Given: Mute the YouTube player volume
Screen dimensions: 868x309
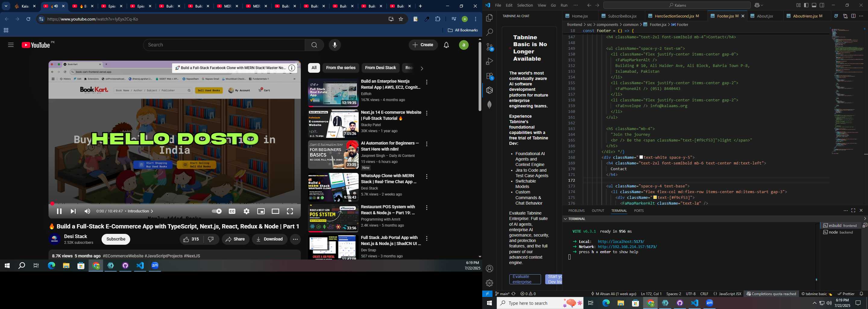Looking at the screenshot, I should click(x=87, y=211).
